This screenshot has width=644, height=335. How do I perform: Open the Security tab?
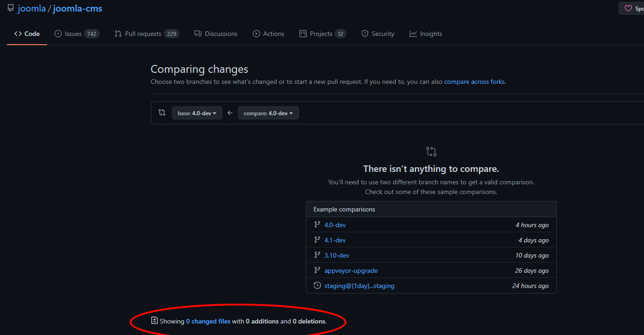pos(378,34)
